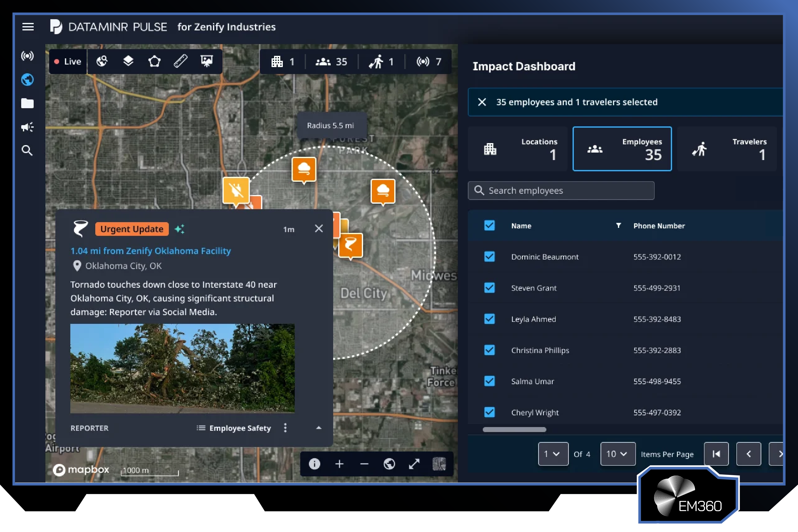Toggle the Live mode indicator
Screen dimensions: 798x532
click(68, 61)
